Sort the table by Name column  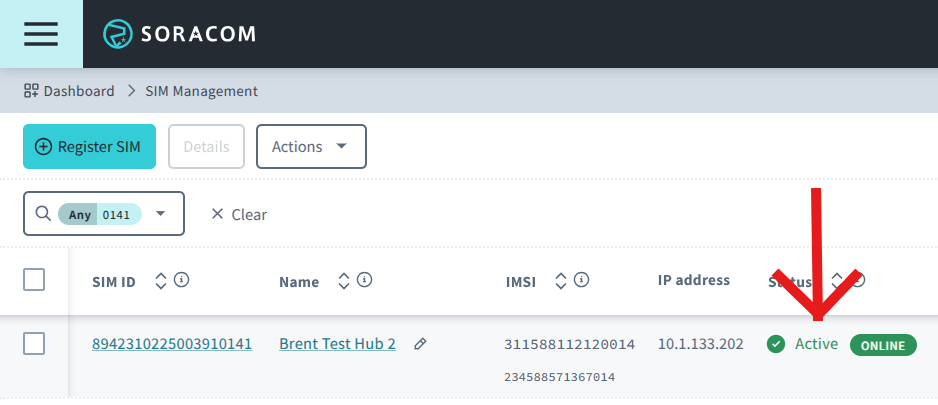coord(343,281)
